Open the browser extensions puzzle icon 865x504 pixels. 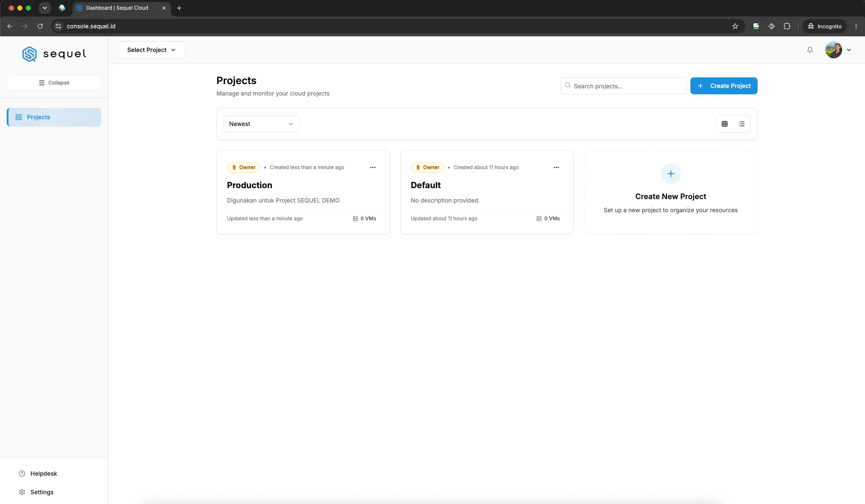tap(787, 26)
